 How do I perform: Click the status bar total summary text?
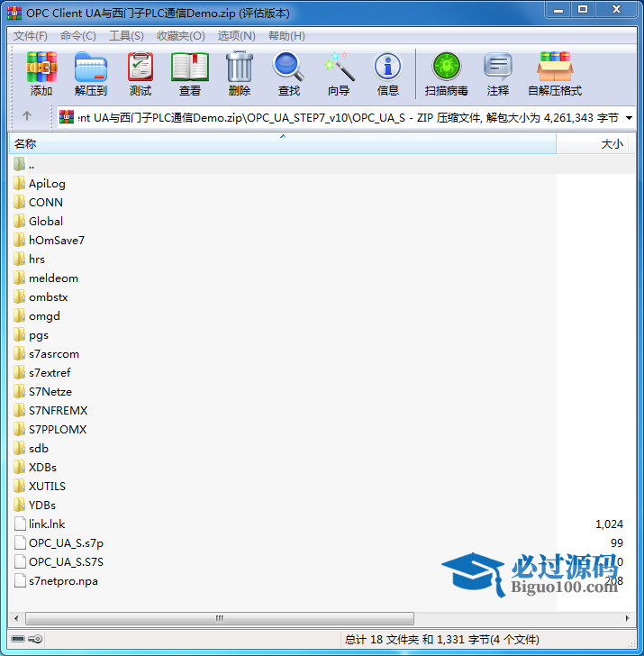(x=441, y=639)
